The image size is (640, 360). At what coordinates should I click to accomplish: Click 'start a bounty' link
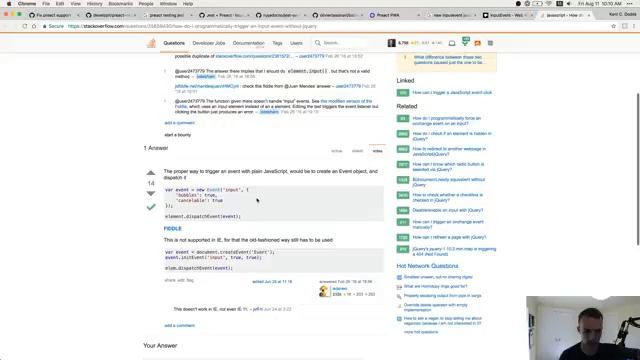pyautogui.click(x=178, y=135)
